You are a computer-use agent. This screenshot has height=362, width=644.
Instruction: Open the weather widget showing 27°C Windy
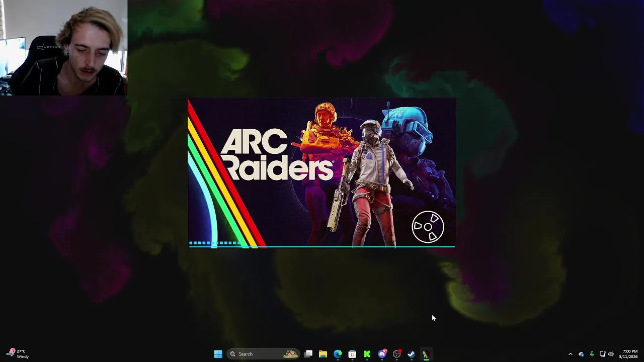(x=19, y=354)
